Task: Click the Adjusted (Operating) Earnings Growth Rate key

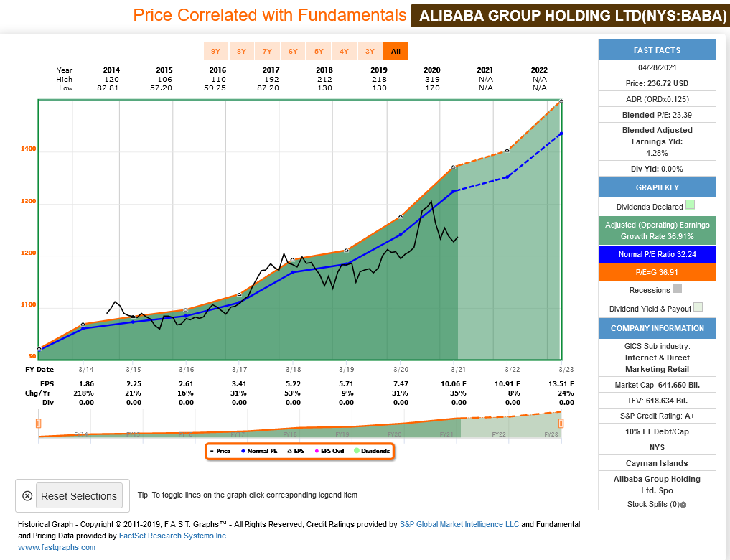Action: [657, 230]
